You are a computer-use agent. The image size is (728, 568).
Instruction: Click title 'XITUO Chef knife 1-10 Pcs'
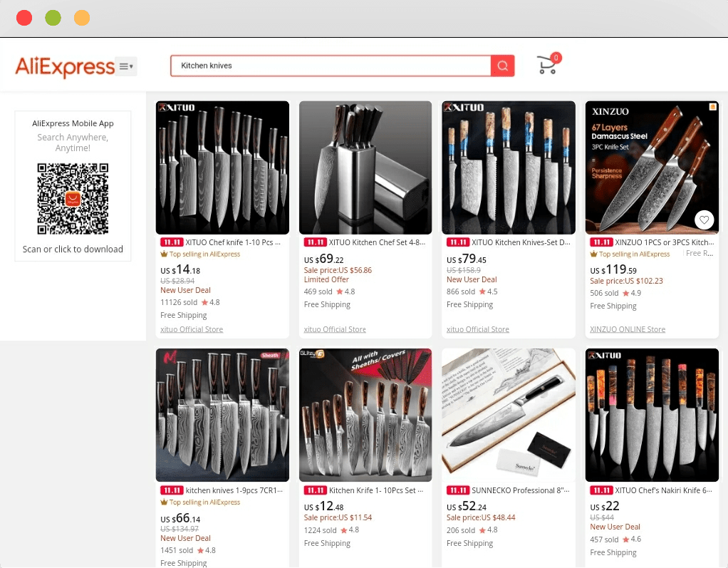(233, 242)
